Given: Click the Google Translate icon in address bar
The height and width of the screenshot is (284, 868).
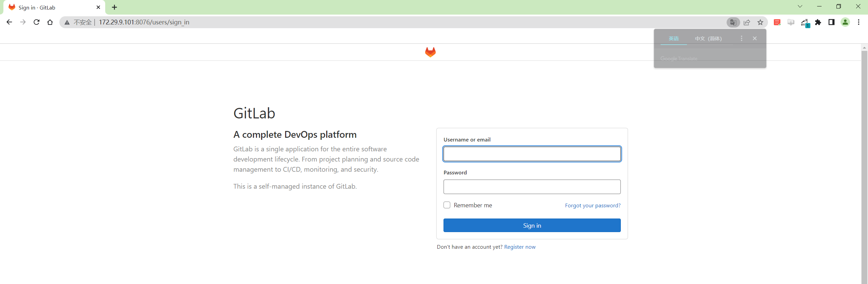Looking at the screenshot, I should [733, 22].
